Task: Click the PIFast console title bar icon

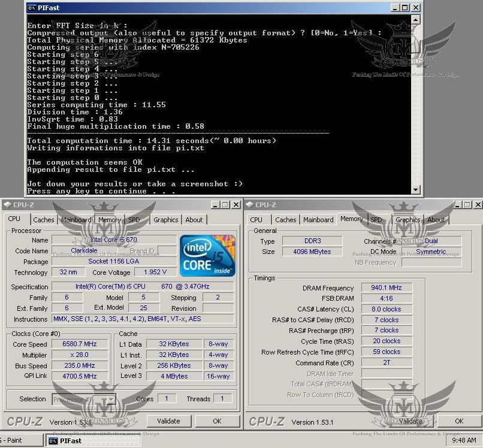Action: click(31, 8)
